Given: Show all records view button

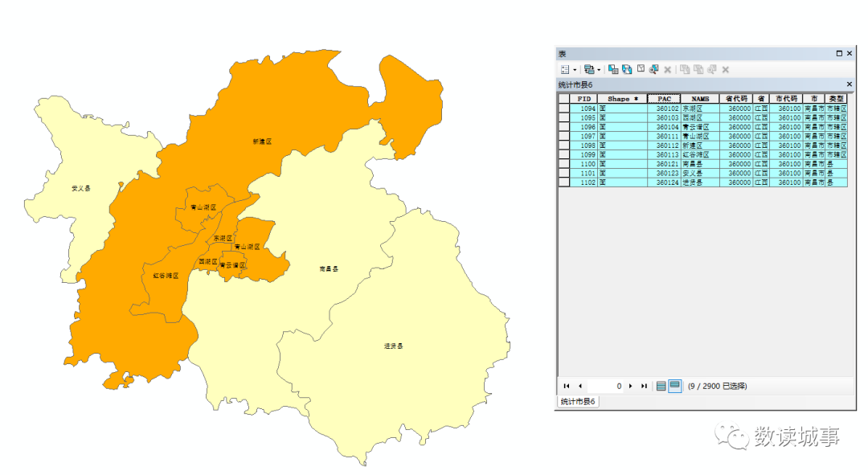Looking at the screenshot, I should click(x=661, y=386).
